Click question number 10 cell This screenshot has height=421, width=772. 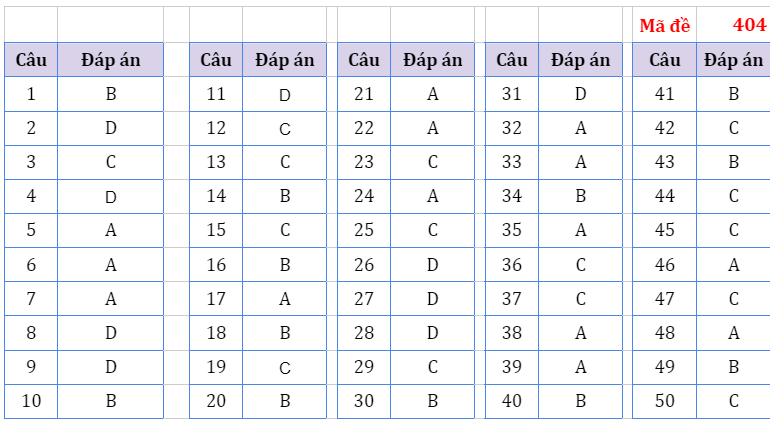coord(31,401)
